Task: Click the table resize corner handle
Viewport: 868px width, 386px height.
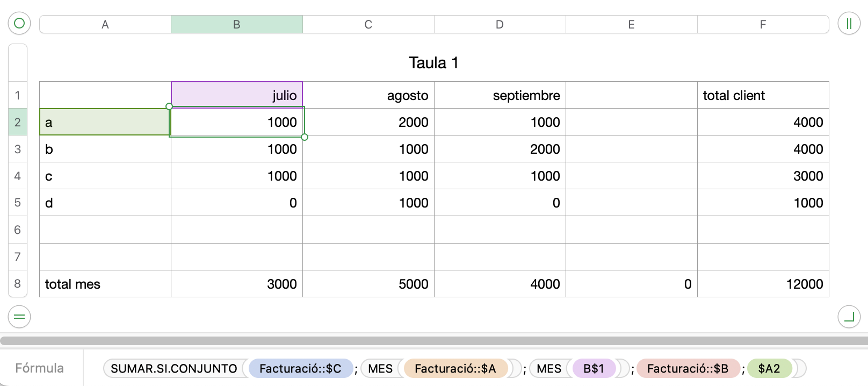Action: tap(849, 317)
